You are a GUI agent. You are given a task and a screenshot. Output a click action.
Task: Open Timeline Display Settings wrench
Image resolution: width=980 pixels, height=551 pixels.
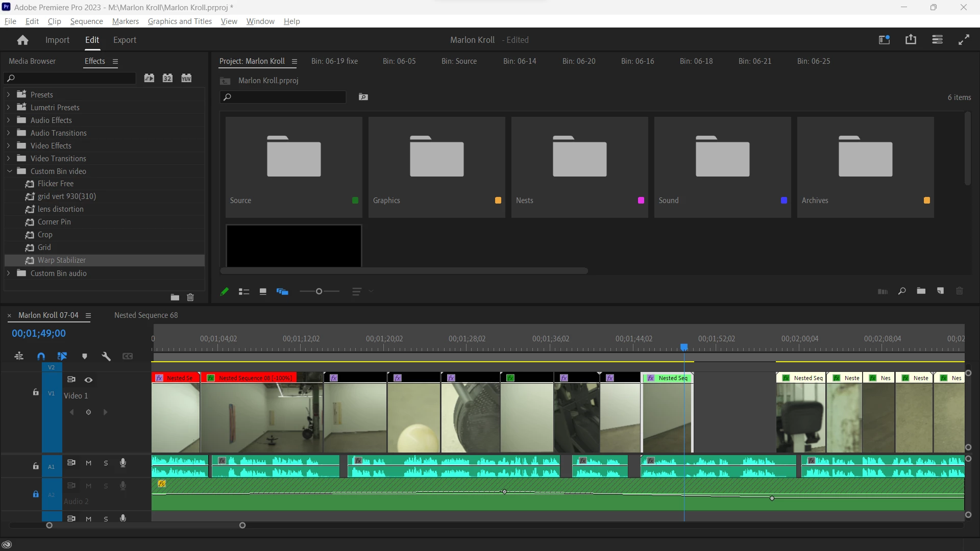point(106,356)
